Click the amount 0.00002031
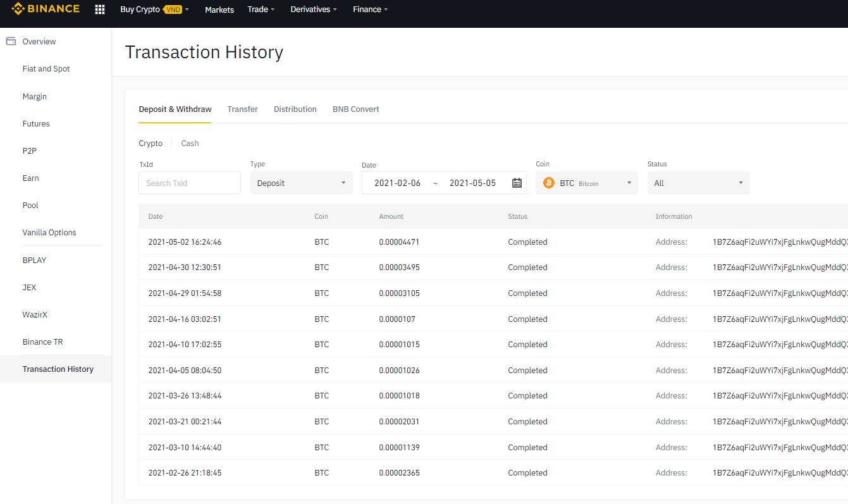Image resolution: width=848 pixels, height=504 pixels. click(400, 422)
